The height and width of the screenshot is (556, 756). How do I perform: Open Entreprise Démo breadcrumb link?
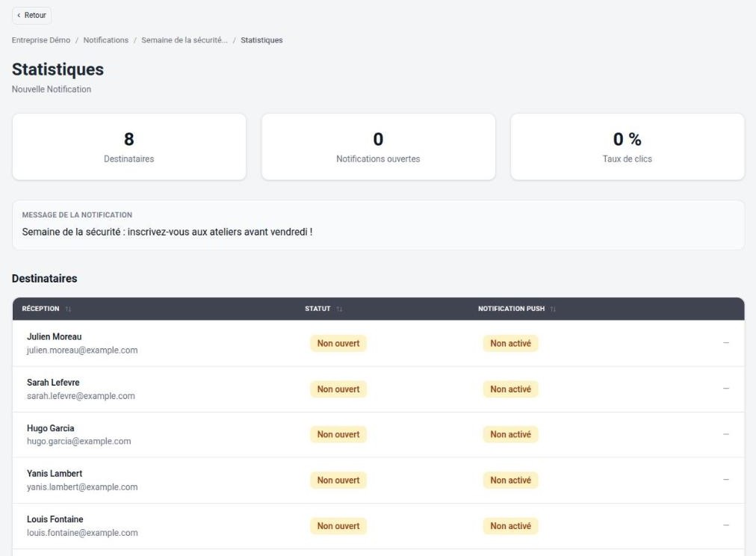41,40
